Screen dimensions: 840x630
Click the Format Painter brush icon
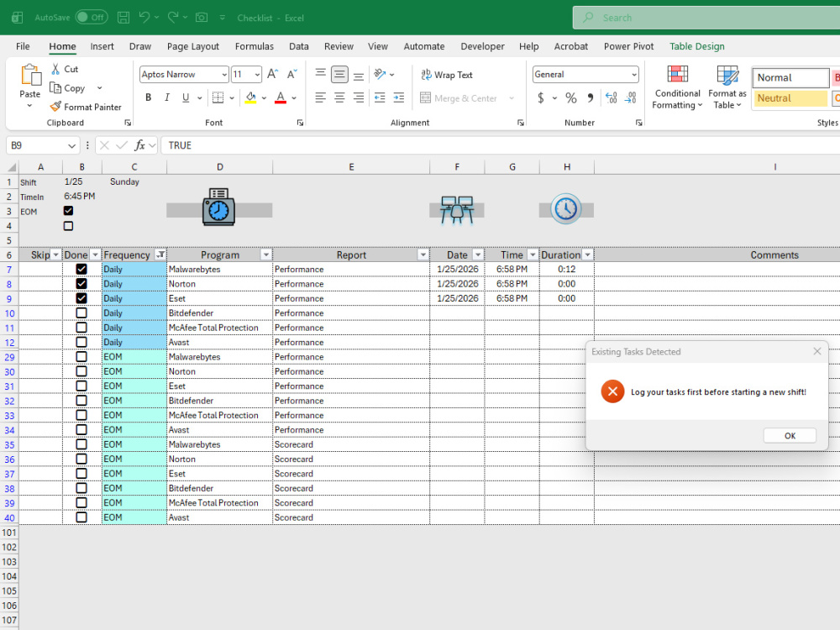55,107
